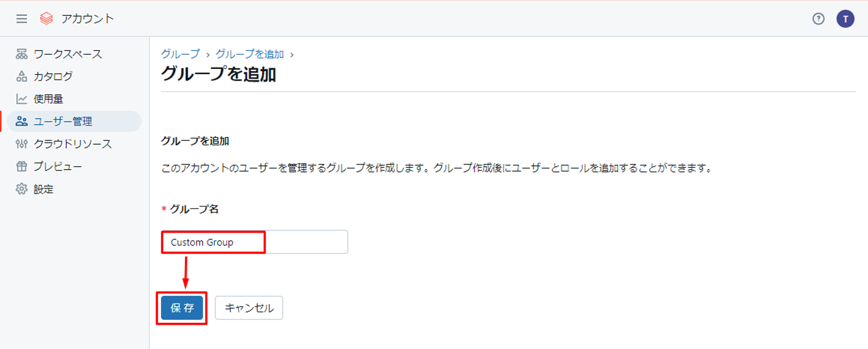Click the ワークスペース sidebar icon
Viewport: 868px width, 349px height.
coord(21,54)
